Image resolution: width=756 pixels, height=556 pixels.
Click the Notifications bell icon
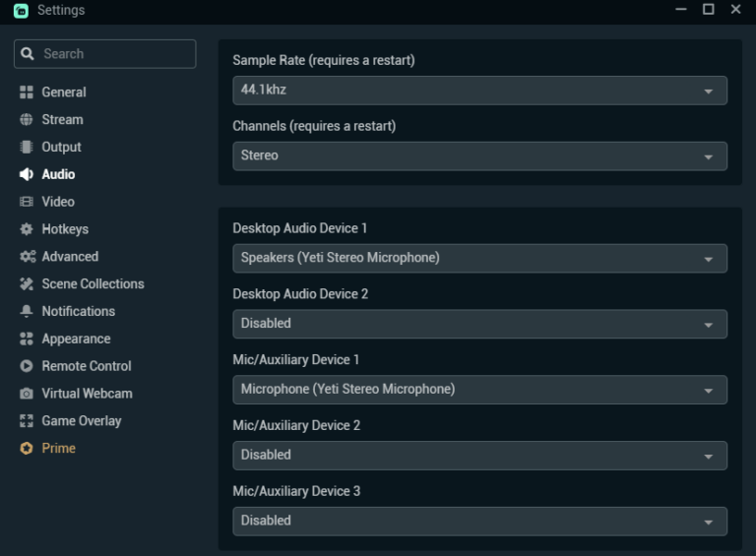pyautogui.click(x=27, y=311)
